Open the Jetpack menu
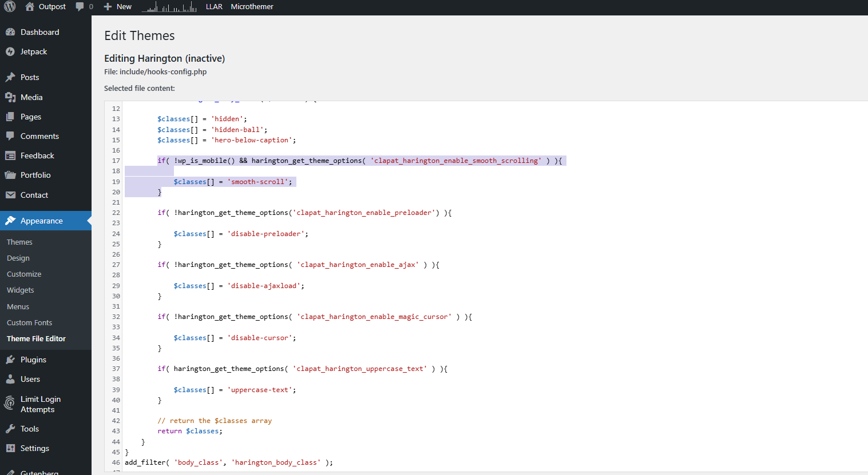 pos(34,51)
